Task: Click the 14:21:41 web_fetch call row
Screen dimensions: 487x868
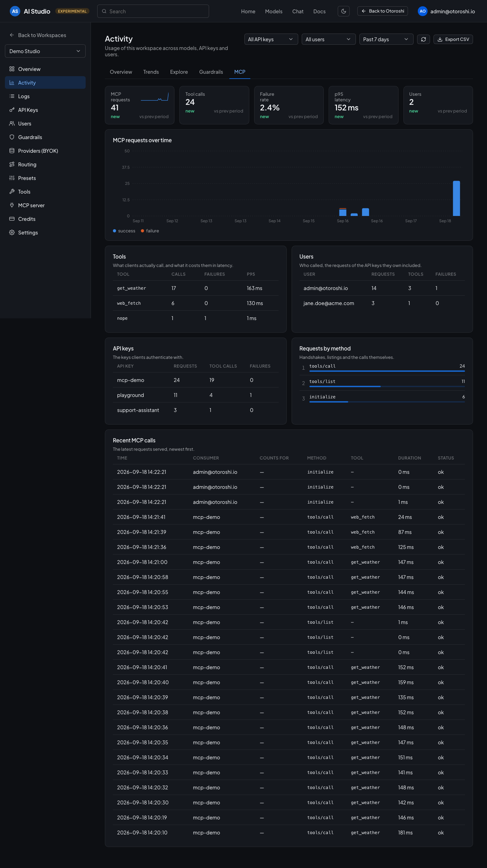Action: [x=289, y=517]
